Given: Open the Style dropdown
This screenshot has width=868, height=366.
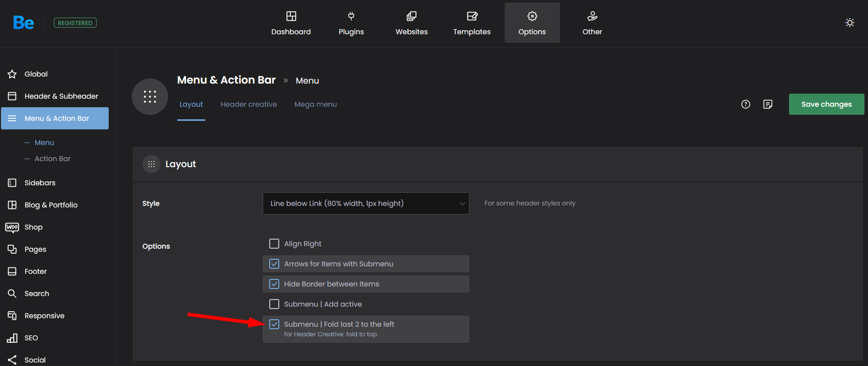Looking at the screenshot, I should tap(366, 203).
